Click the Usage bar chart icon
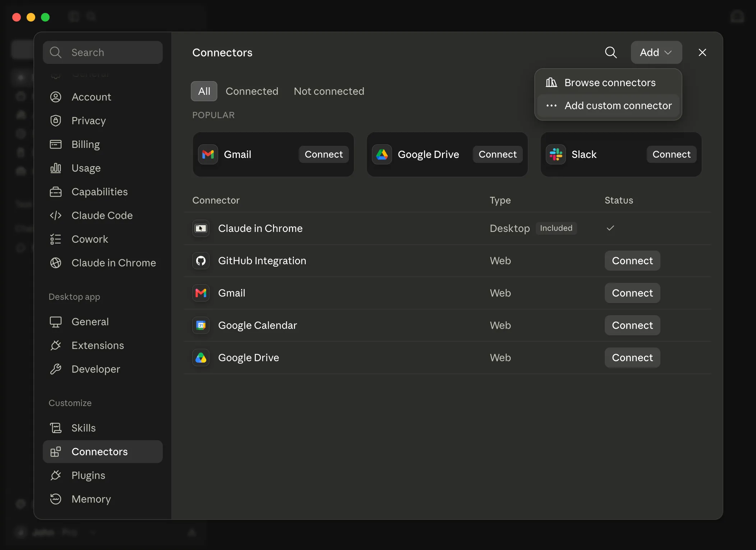Viewport: 756px width, 550px height. 56,168
